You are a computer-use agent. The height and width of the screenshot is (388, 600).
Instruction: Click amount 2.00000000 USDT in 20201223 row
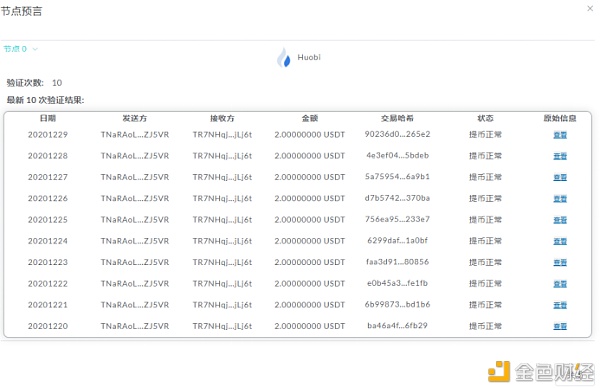(x=310, y=262)
